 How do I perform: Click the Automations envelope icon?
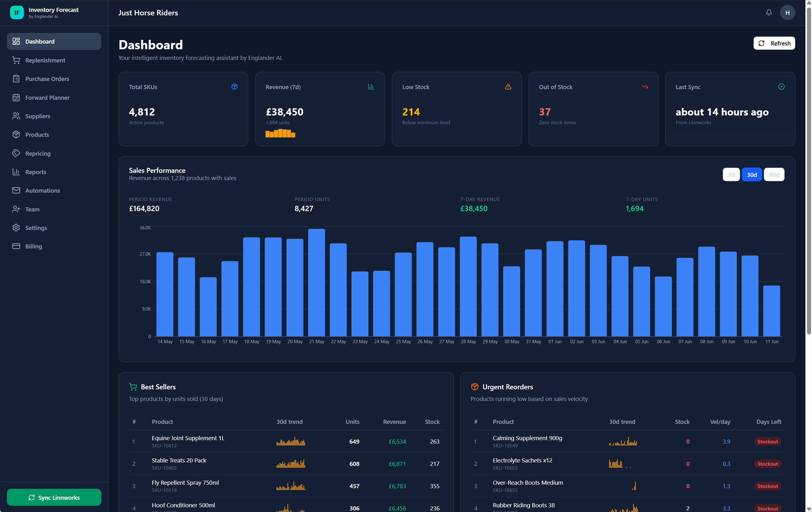pyautogui.click(x=16, y=190)
